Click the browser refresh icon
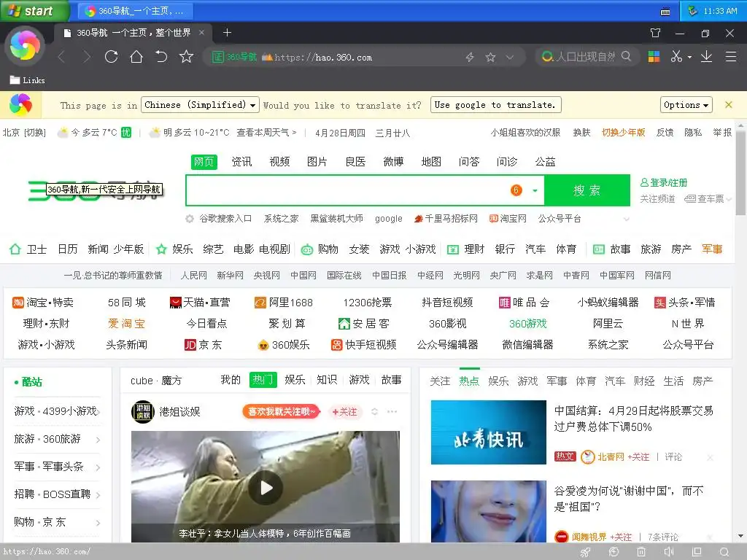The width and height of the screenshot is (747, 560). [x=111, y=57]
